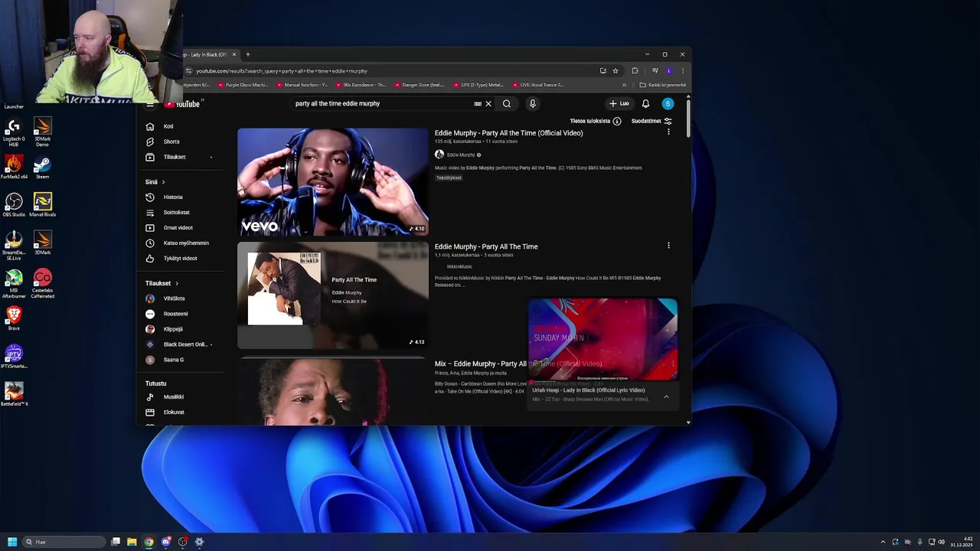Viewport: 980px width, 551px height.
Task: Start voice search with the microphone icon
Action: (x=532, y=103)
